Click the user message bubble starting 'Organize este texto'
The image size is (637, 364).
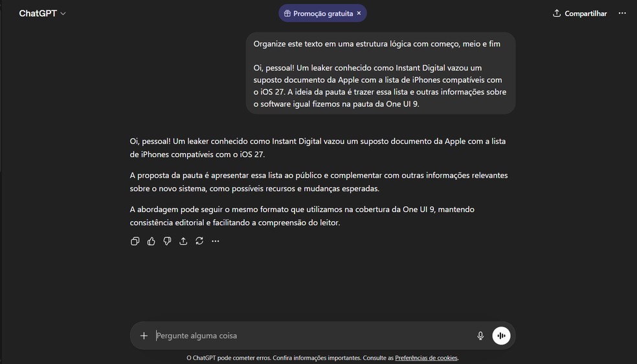(x=381, y=74)
